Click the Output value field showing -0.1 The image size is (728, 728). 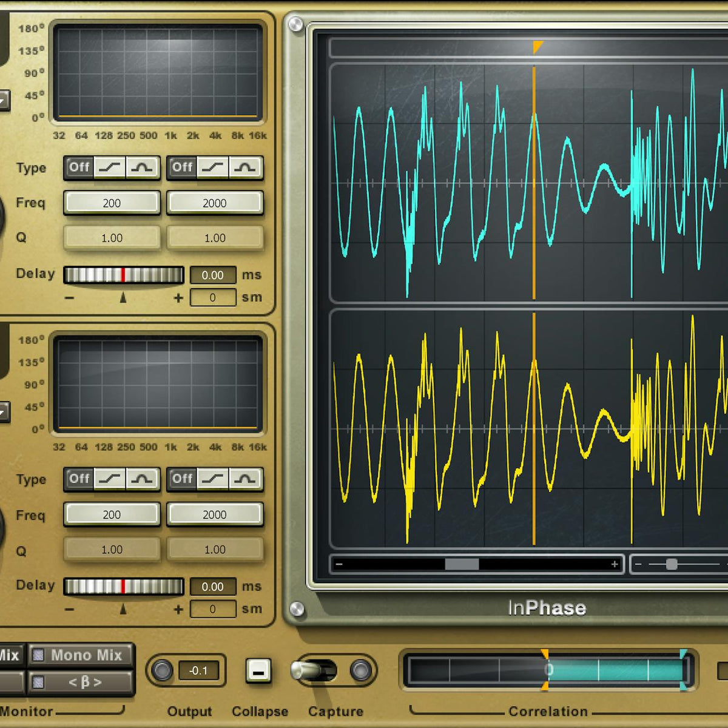click(198, 671)
